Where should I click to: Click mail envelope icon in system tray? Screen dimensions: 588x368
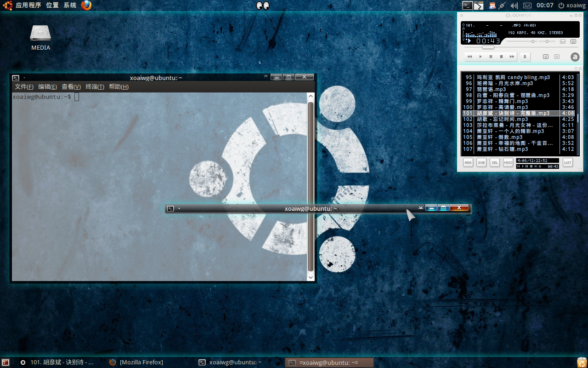pyautogui.click(x=527, y=6)
